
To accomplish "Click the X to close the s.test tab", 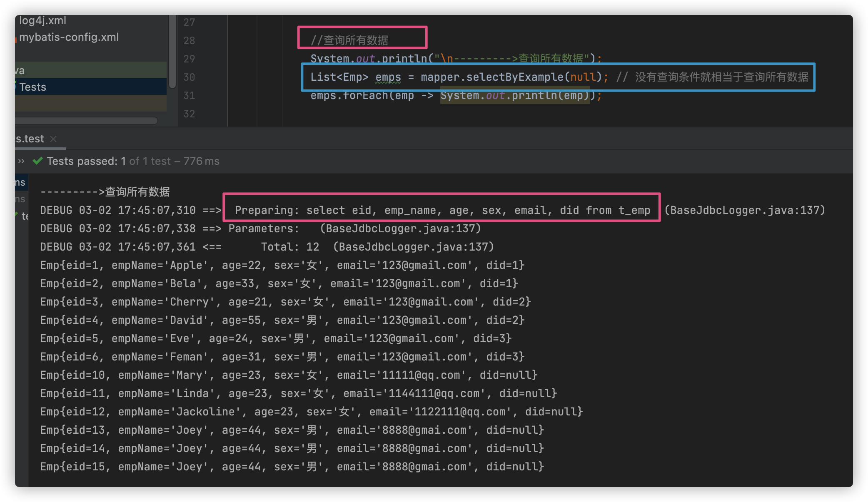I will click(x=53, y=139).
